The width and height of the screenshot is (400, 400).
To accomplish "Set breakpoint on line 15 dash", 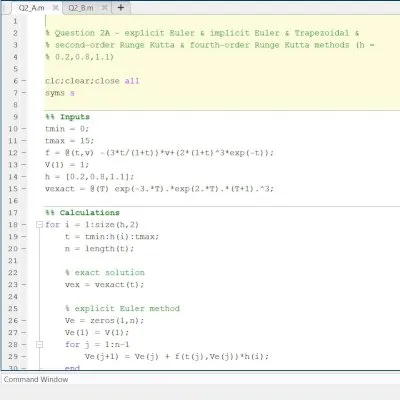I will tap(24, 189).
